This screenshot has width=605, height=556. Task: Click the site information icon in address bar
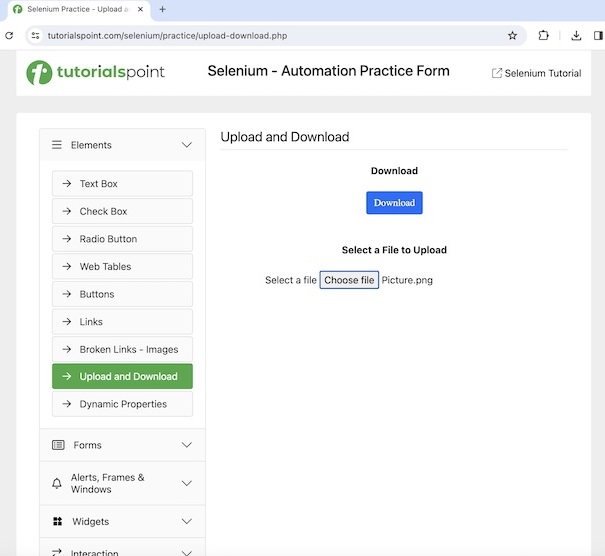pyautogui.click(x=36, y=35)
